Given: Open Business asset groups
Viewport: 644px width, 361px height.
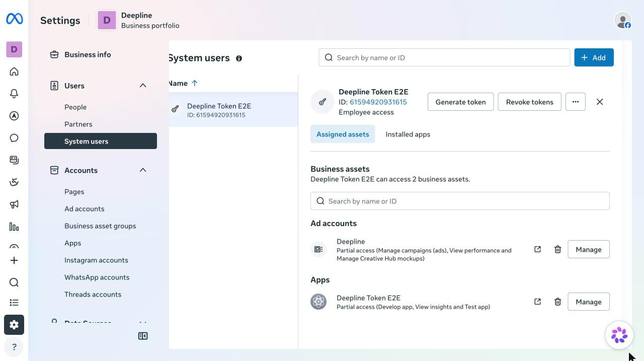Looking at the screenshot, I should pos(100,226).
